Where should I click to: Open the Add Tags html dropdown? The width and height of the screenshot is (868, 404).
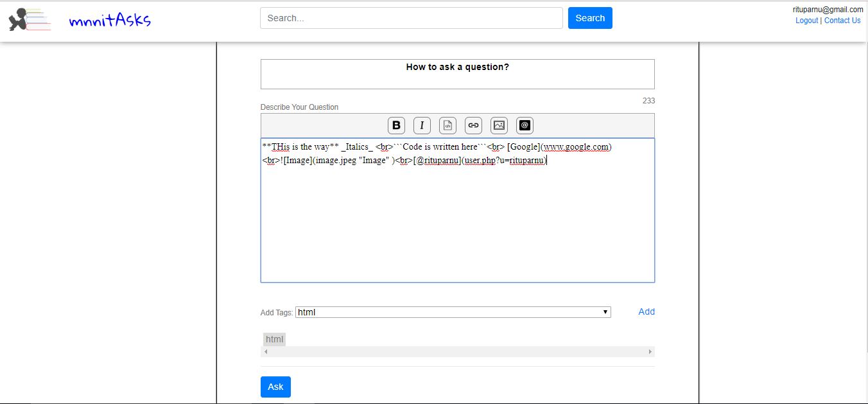pyautogui.click(x=453, y=312)
